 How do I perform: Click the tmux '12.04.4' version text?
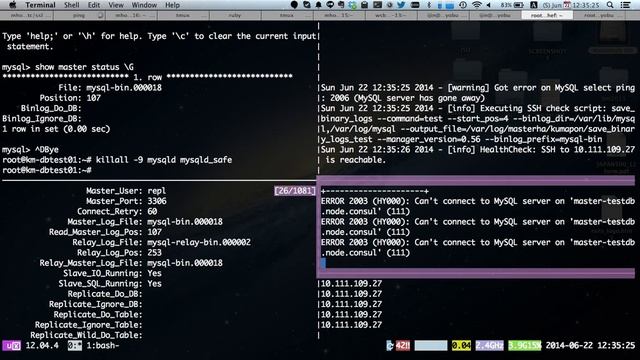click(x=42, y=346)
